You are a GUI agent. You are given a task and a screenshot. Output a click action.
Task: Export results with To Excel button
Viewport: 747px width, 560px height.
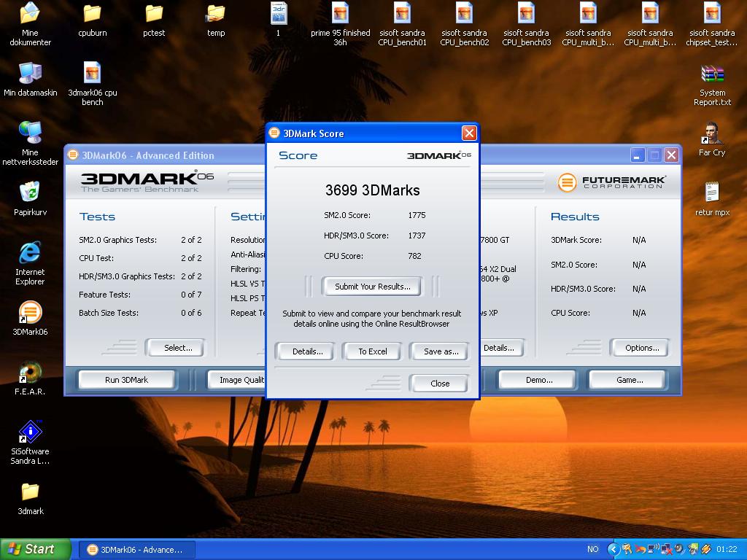coord(373,351)
